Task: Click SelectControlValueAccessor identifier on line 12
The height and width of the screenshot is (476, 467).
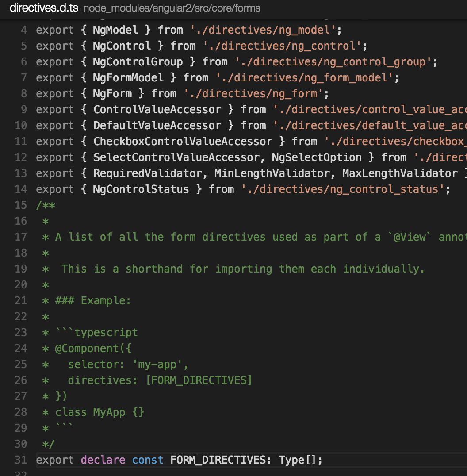Action: point(176,157)
